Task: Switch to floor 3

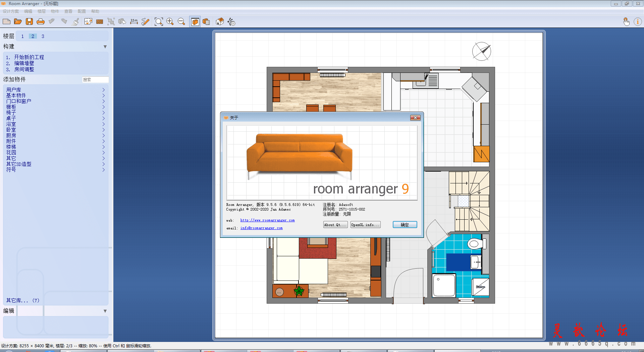Action: [x=43, y=36]
